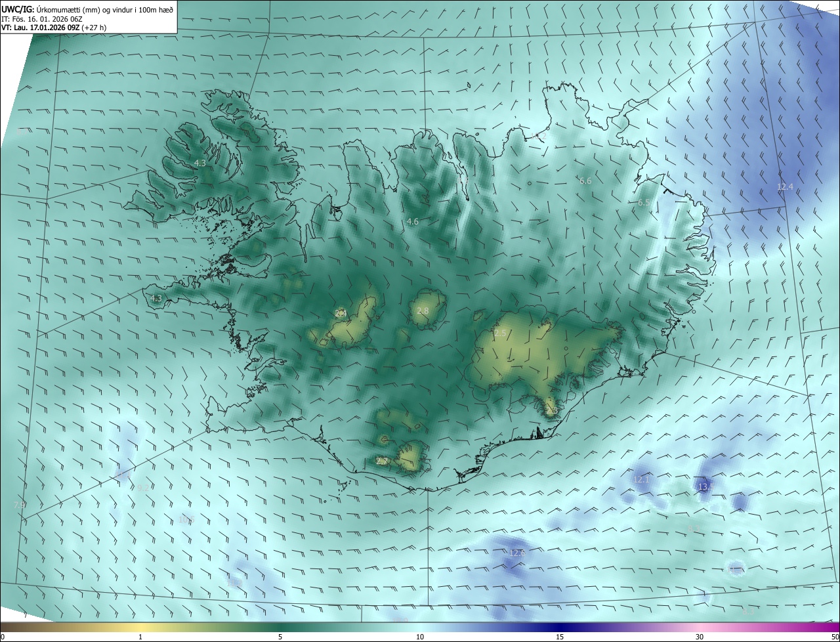Screen dimensions: 840x642
Task: Click the 2.4 value label on the glacier
Action: (x=340, y=313)
